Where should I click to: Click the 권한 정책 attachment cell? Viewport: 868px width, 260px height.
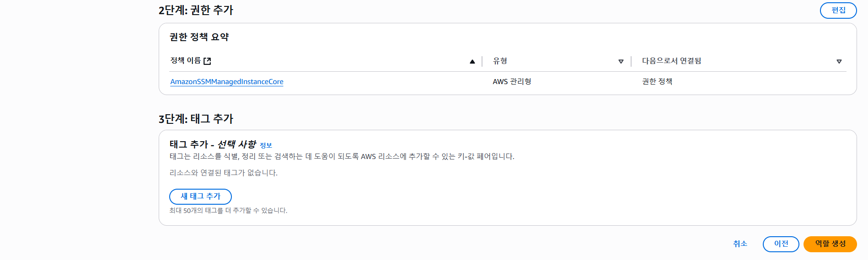click(x=657, y=81)
